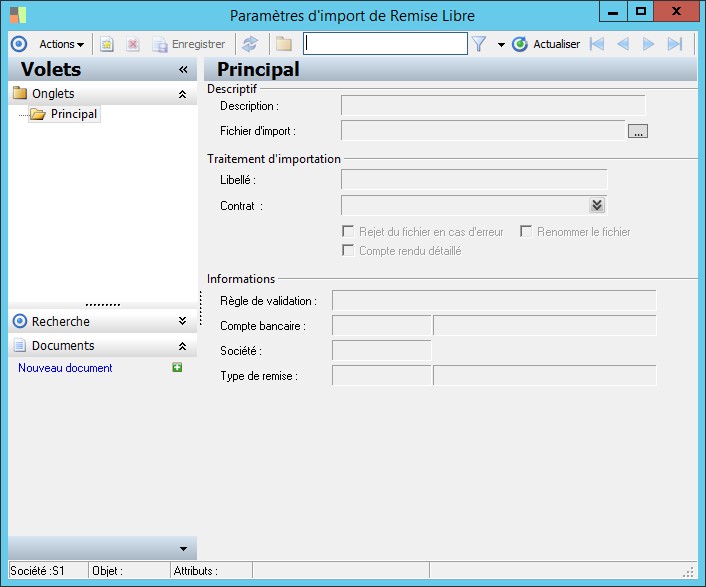Open the bottom panel dropdown arrow
Screen dimensions: 706x587
point(183,549)
